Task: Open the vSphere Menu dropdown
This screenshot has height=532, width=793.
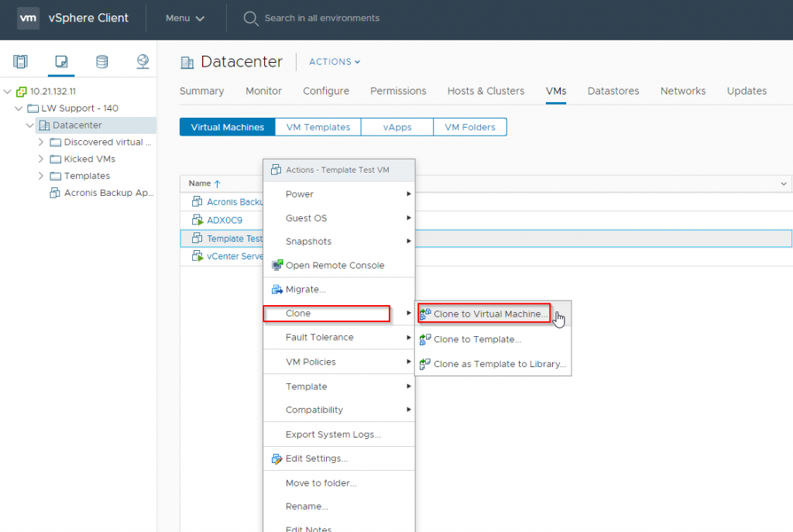Action: pyautogui.click(x=185, y=18)
